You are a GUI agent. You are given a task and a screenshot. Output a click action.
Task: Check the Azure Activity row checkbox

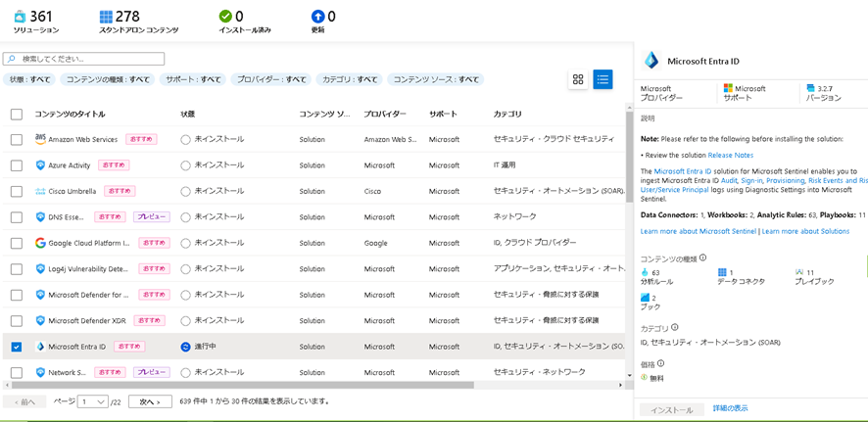[17, 165]
